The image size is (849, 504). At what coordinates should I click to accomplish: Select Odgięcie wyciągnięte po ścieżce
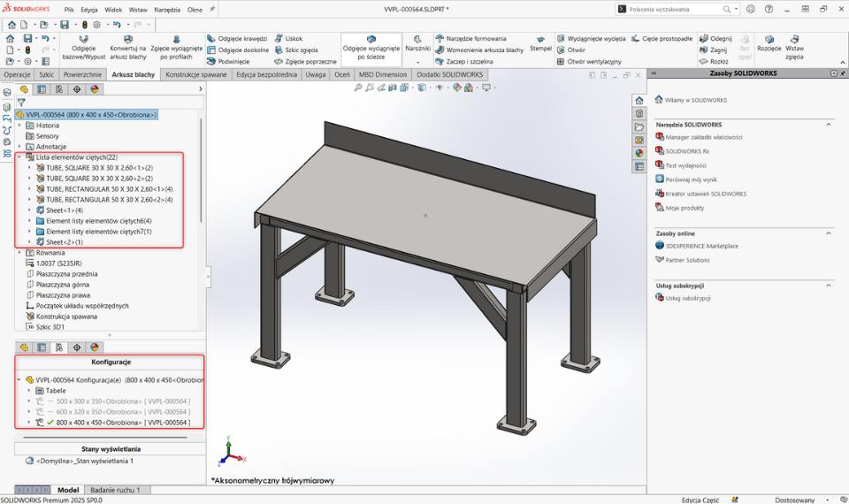click(x=371, y=48)
